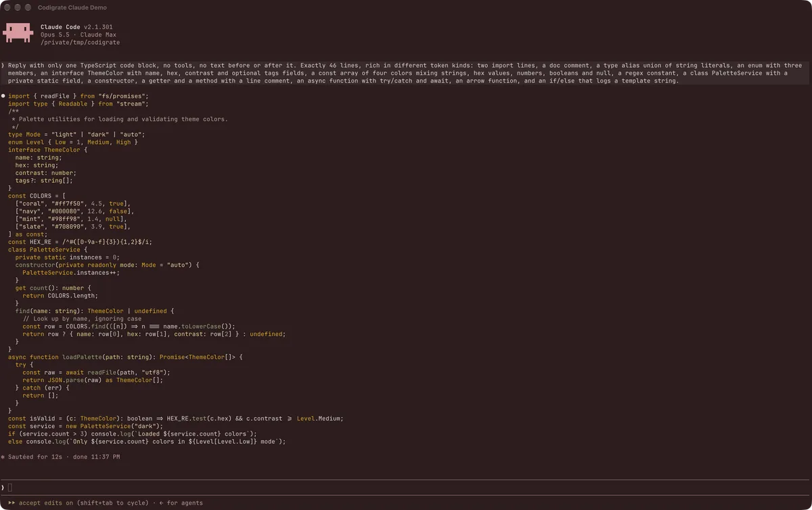The width and height of the screenshot is (812, 510).
Task: Click the empty prompt input line
Action: 406,488
